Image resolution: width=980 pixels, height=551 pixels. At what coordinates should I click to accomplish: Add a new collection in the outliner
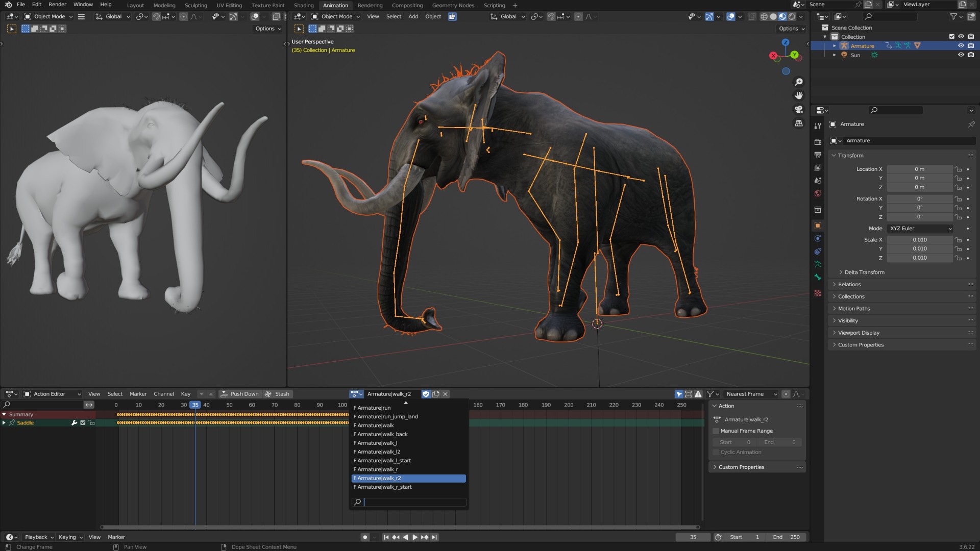tap(971, 17)
